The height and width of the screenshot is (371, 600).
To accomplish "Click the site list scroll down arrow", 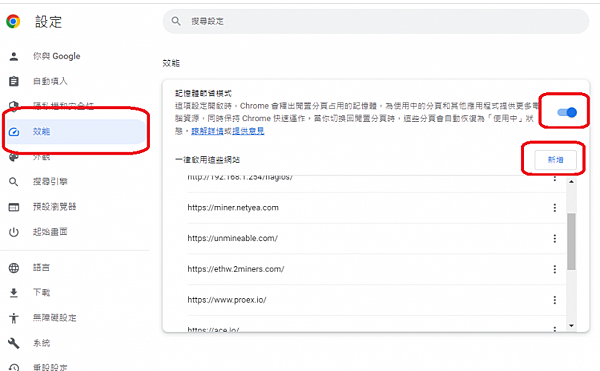I will [x=571, y=325].
